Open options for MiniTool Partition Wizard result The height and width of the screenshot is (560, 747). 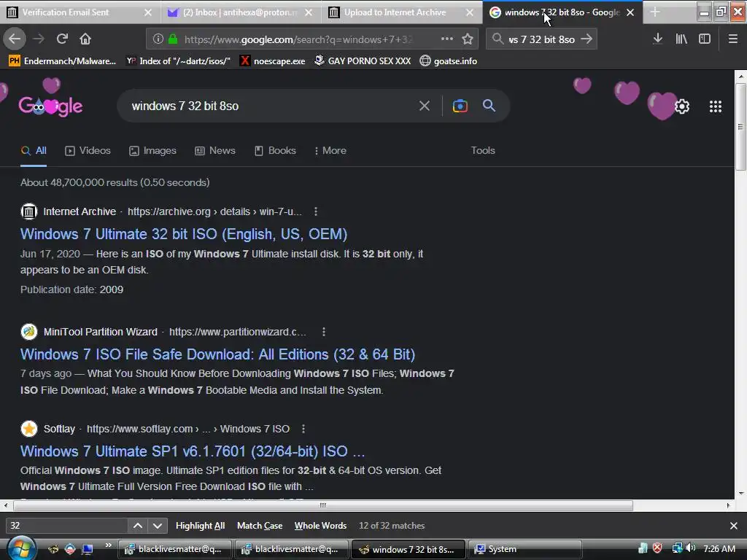pos(324,332)
